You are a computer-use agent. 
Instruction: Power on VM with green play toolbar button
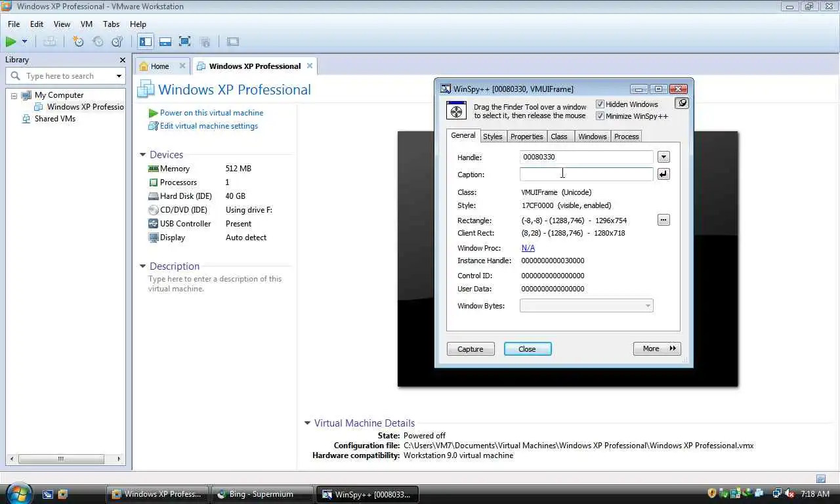pyautogui.click(x=11, y=41)
